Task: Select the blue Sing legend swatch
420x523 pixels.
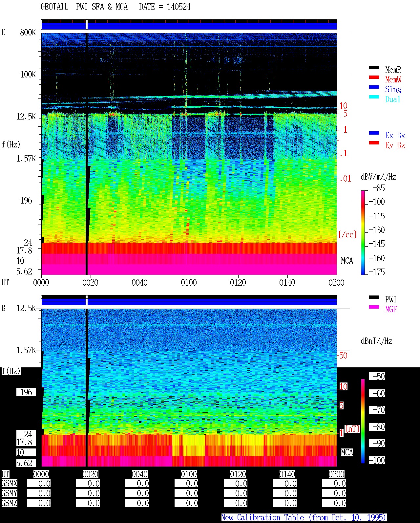Action: tap(374, 87)
